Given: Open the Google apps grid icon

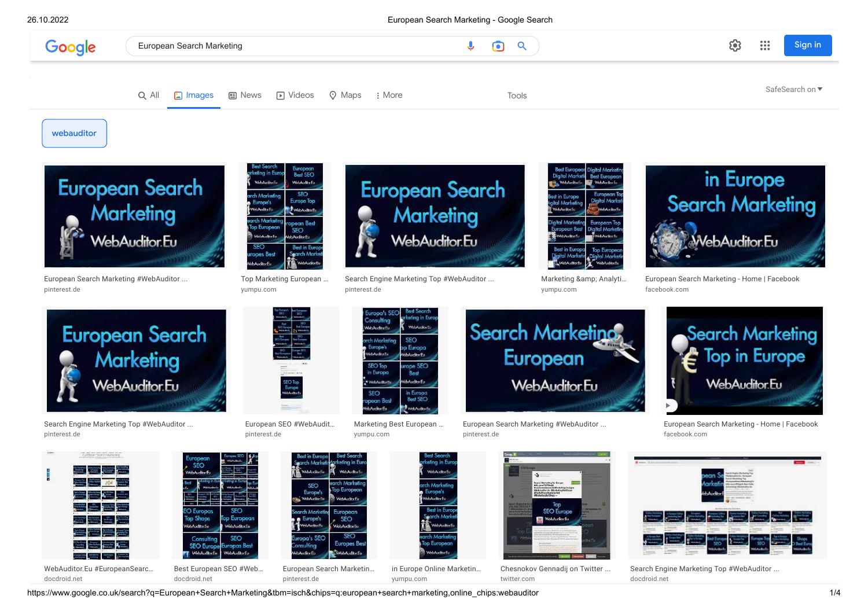Looking at the screenshot, I should (765, 45).
